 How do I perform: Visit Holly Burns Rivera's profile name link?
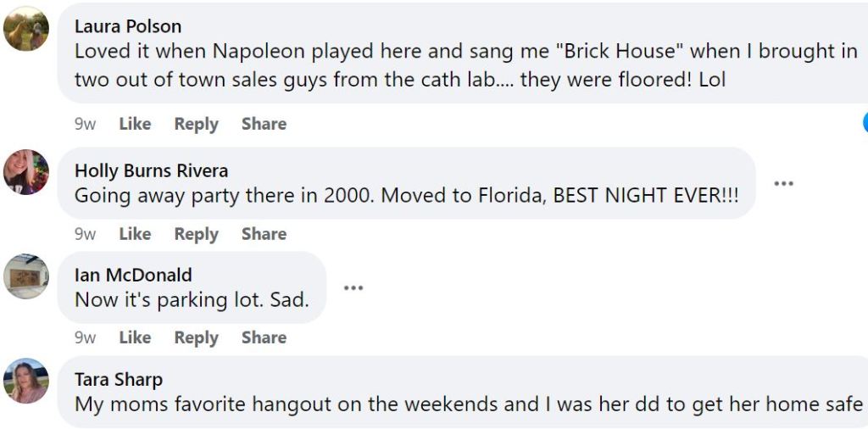pyautogui.click(x=151, y=171)
